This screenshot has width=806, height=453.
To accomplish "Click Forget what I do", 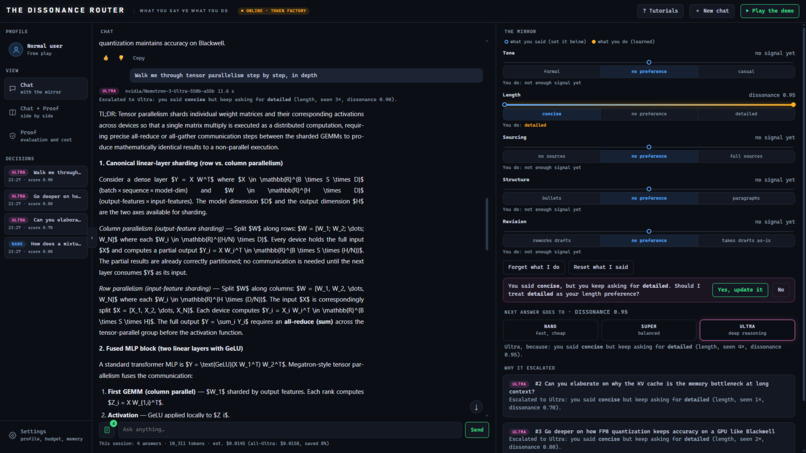I will 534,267.
